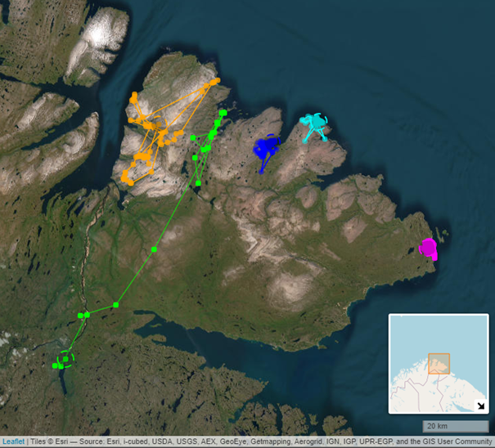Click the northwesternmost orange track point

133,96
